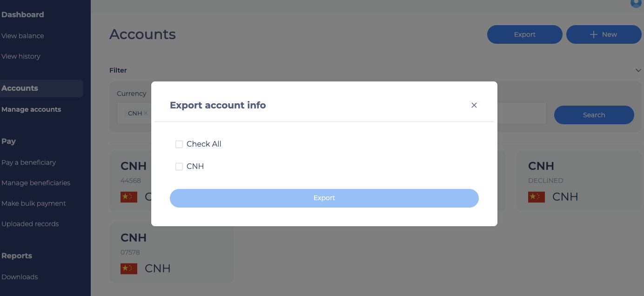Image resolution: width=644 pixels, height=296 pixels.
Task: Close the Export account info dialog
Action: (x=474, y=105)
